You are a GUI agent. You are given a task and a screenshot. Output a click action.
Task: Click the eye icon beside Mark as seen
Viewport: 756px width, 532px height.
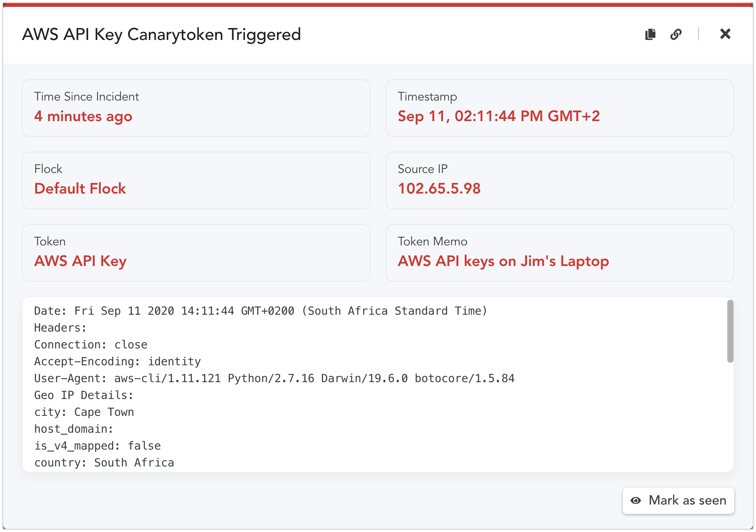click(x=635, y=500)
